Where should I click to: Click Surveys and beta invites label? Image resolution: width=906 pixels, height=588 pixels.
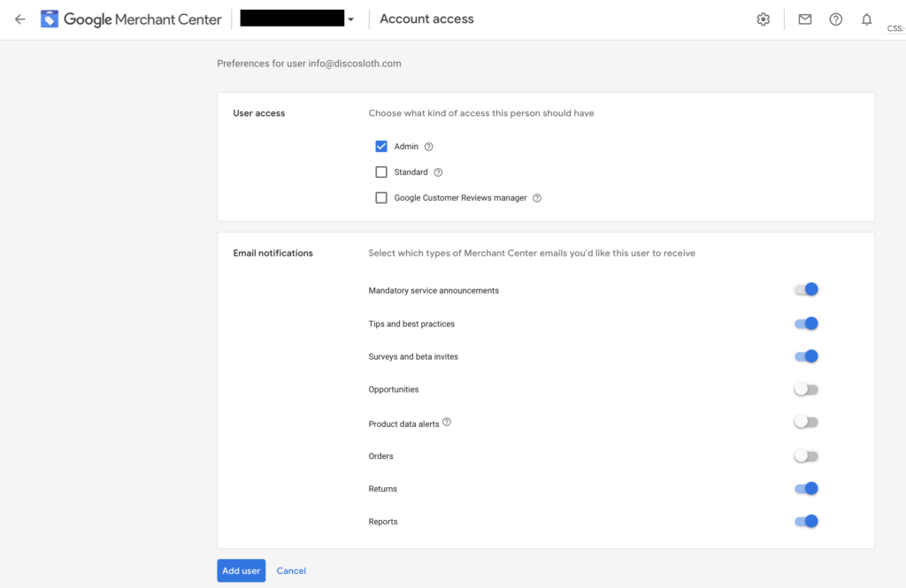tap(413, 357)
